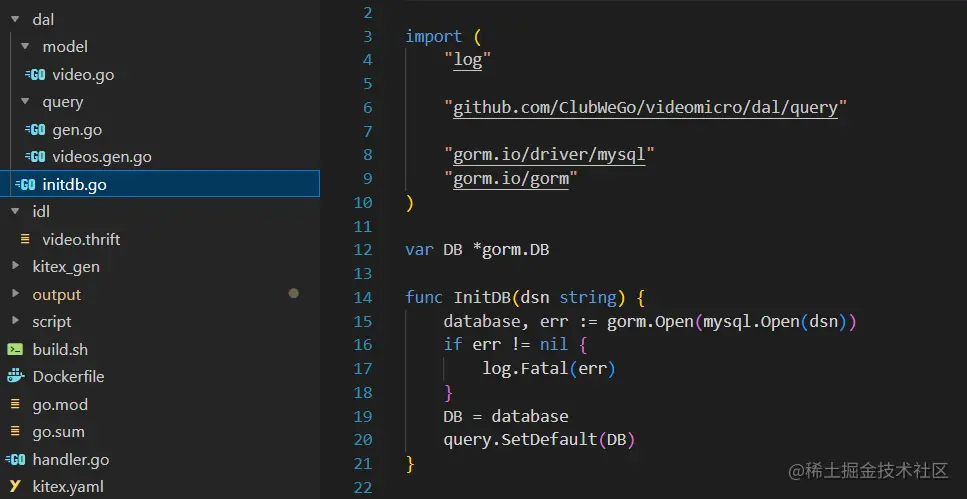The height and width of the screenshot is (499, 967).
Task: Click the Go icon beside video.go
Action: coord(35,75)
